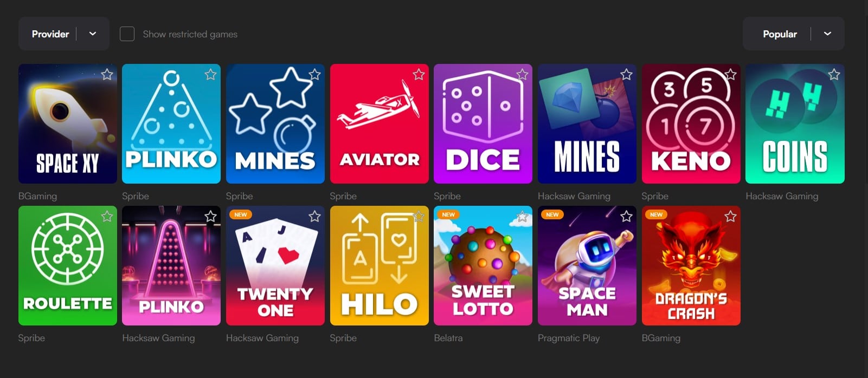
Task: Launch the Hilo game tile
Action: (380, 265)
